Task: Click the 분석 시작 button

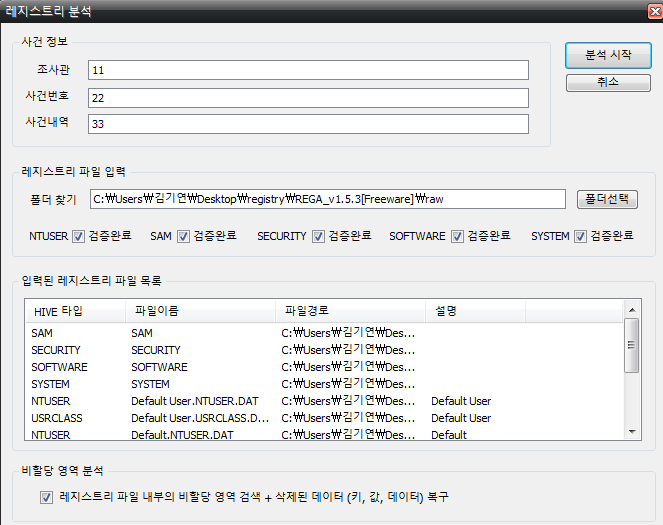Action: 608,55
